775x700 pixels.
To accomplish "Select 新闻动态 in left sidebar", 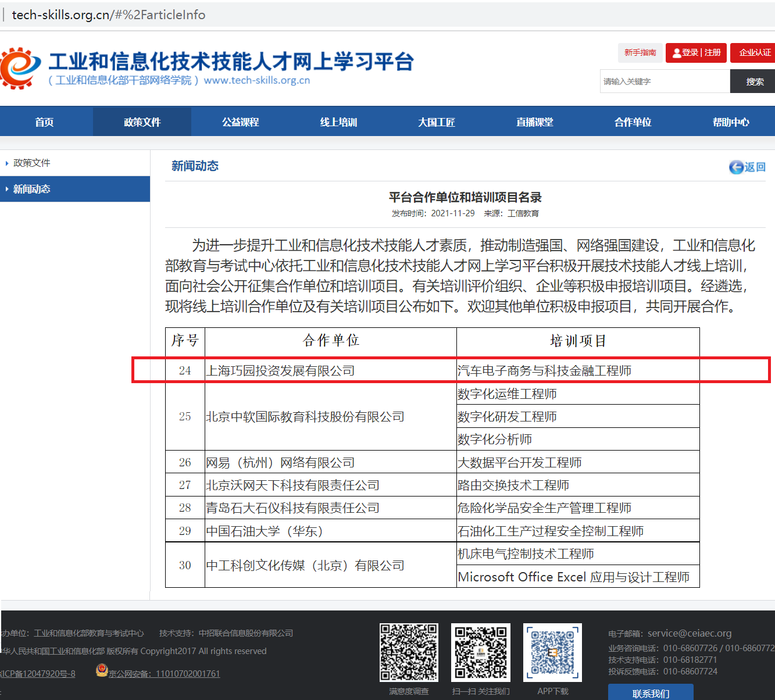I will click(32, 190).
